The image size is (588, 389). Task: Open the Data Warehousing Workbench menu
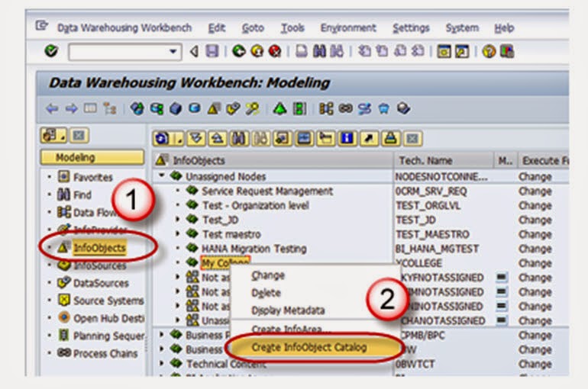[x=124, y=27]
